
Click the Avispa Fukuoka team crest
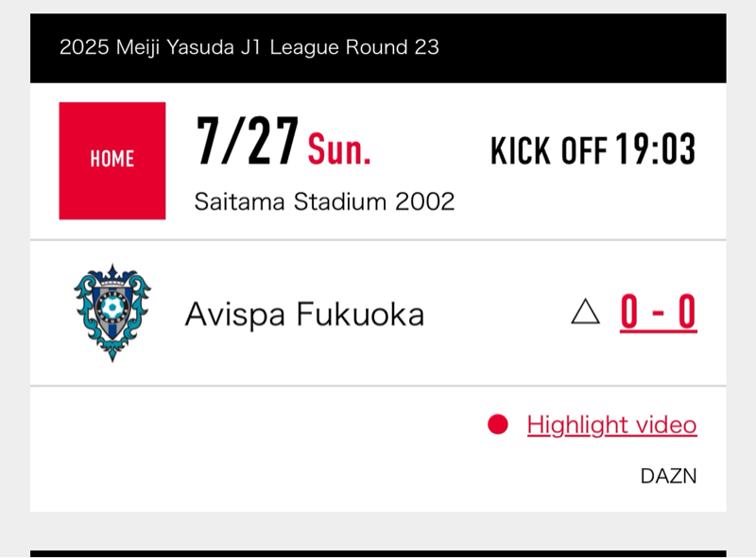click(112, 313)
